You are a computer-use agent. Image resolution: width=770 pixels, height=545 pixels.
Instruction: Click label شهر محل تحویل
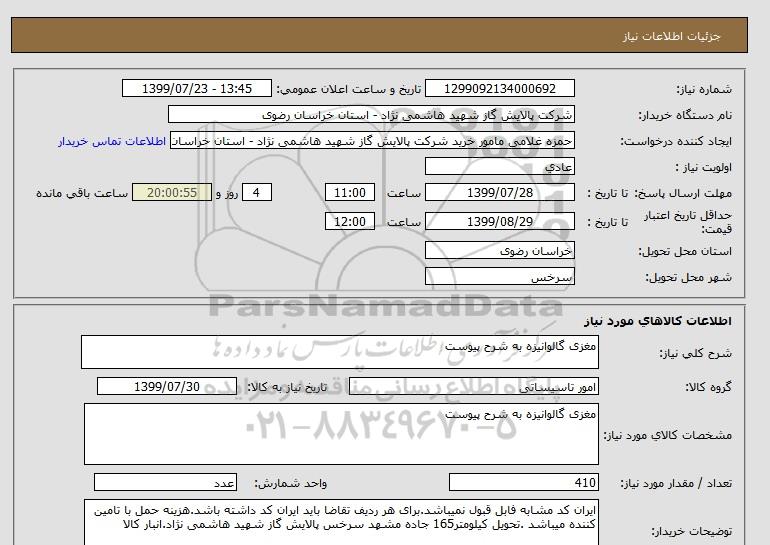(688, 277)
